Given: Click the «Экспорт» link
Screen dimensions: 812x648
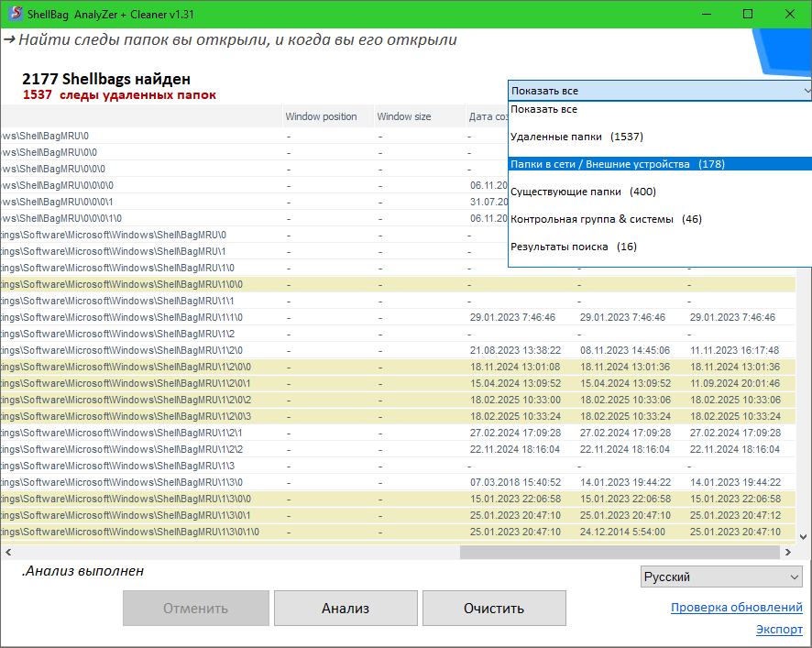Looking at the screenshot, I should click(779, 630).
